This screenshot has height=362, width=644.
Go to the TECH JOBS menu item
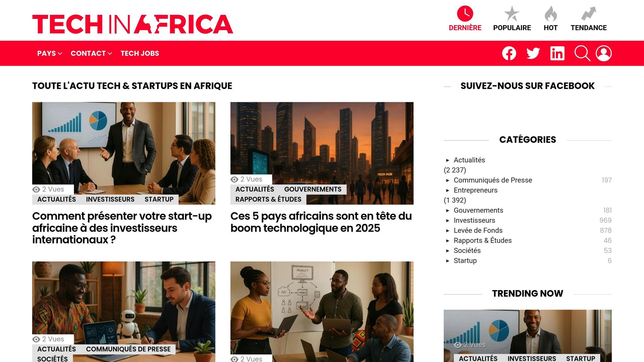point(140,53)
